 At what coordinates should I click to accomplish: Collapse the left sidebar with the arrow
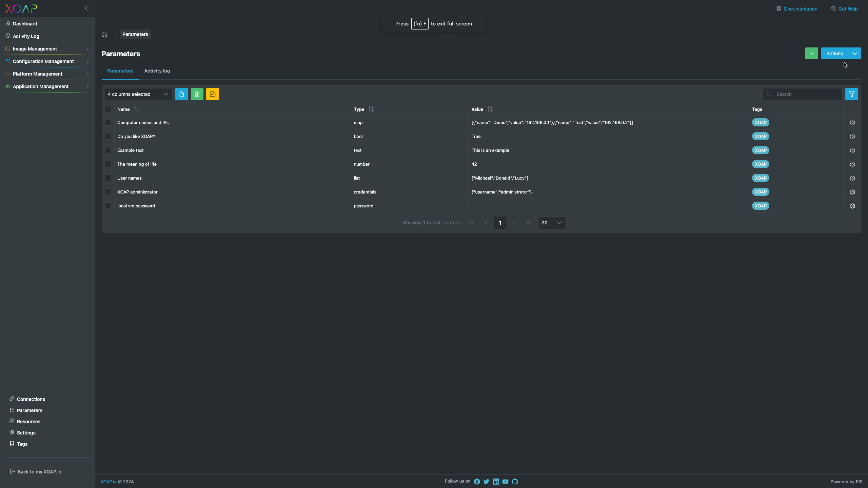point(86,8)
